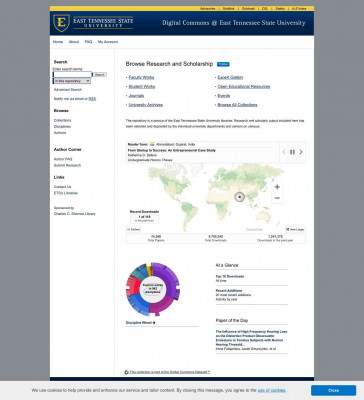This screenshot has width=364, height=400.
Task: Pause the reader map slideshow
Action: tap(292, 152)
